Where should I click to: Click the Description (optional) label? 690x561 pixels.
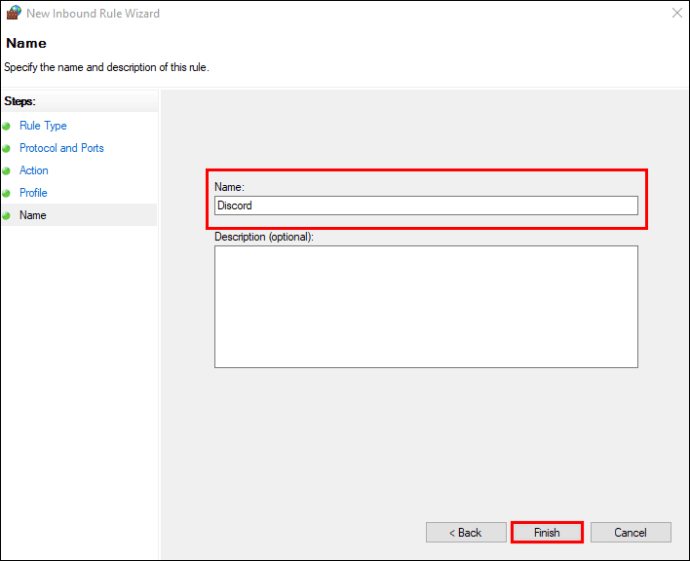(x=264, y=237)
